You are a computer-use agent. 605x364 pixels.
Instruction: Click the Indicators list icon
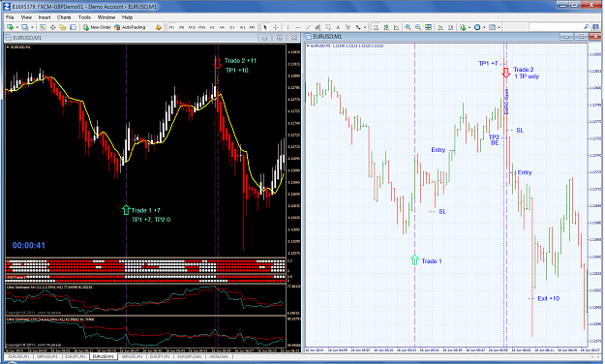[463, 27]
